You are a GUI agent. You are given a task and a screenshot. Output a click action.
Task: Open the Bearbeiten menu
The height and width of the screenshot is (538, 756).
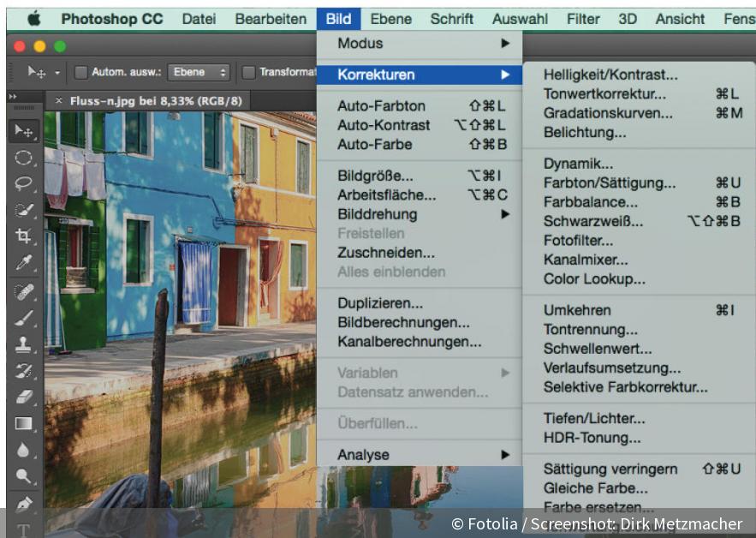[271, 19]
